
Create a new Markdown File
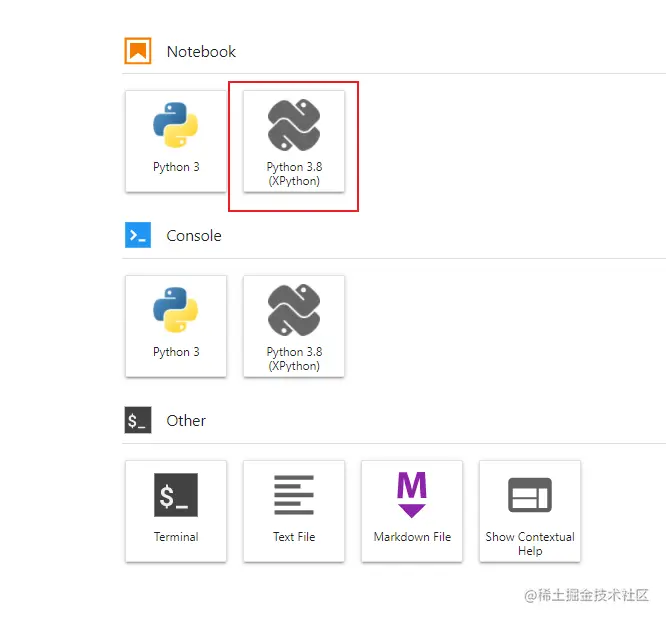pyautogui.click(x=412, y=511)
